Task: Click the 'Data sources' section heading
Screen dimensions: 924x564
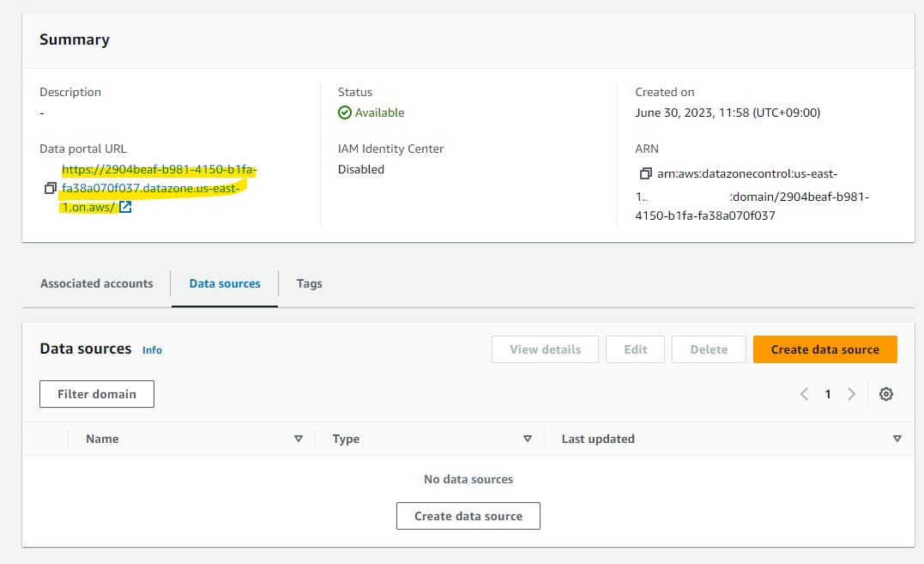Action: click(86, 349)
